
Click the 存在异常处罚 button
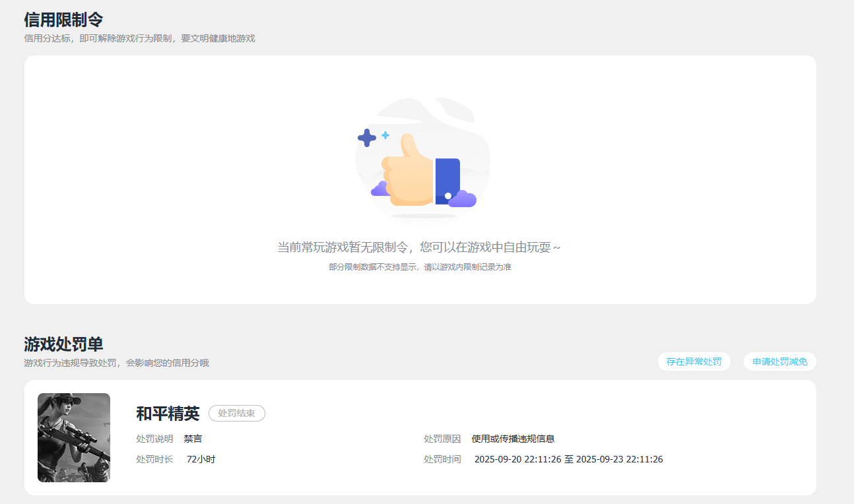694,362
